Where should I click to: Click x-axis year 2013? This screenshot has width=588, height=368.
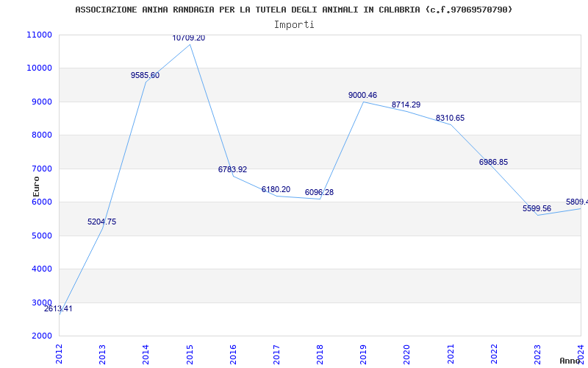(103, 354)
